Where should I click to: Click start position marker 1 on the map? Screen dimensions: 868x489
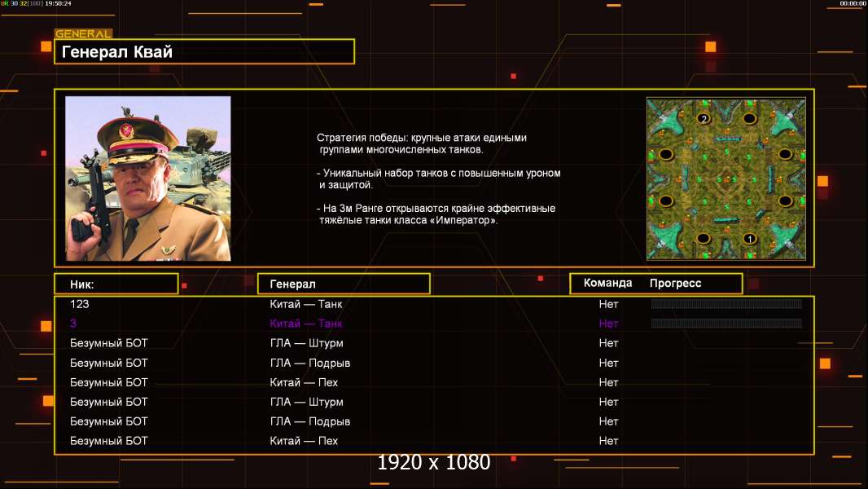[x=750, y=239]
